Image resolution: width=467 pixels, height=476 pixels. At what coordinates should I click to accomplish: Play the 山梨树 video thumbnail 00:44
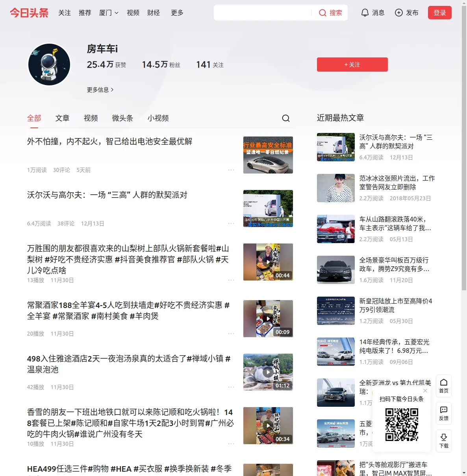tap(268, 262)
